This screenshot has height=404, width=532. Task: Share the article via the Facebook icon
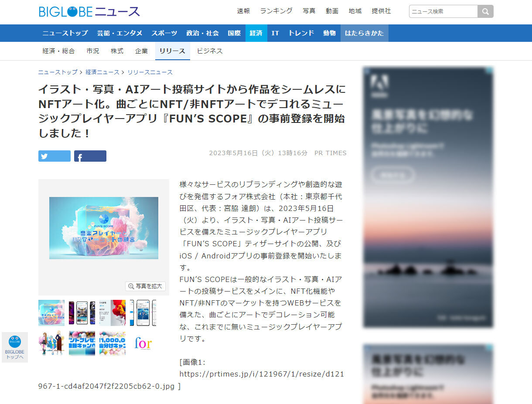[x=90, y=156]
